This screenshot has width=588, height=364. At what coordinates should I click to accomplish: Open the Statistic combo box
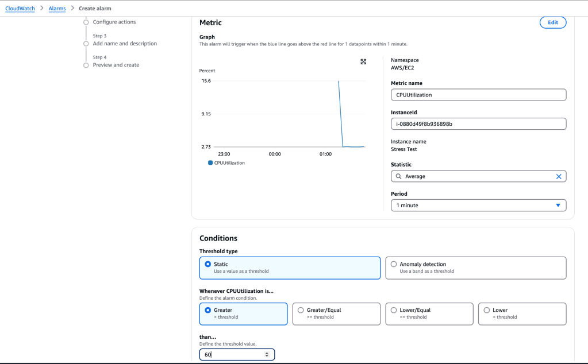tap(478, 176)
